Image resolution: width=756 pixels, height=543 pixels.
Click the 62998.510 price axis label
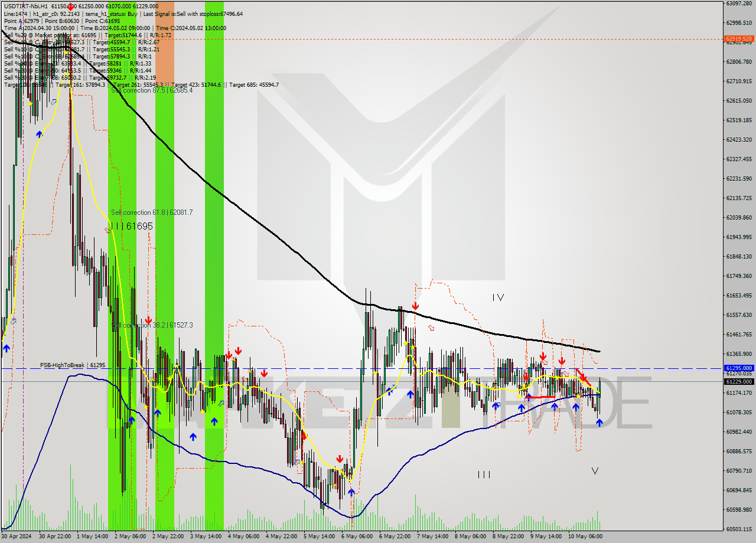(x=739, y=23)
